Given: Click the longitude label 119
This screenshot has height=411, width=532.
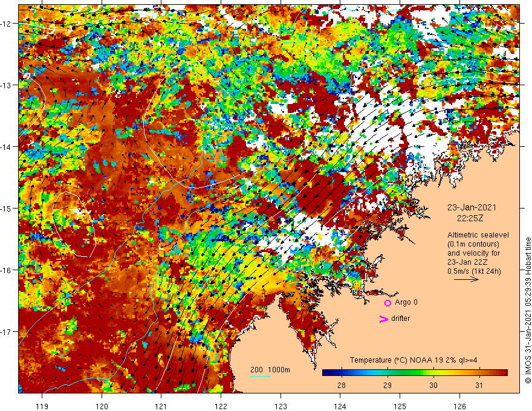Looking at the screenshot, I should (42, 406).
